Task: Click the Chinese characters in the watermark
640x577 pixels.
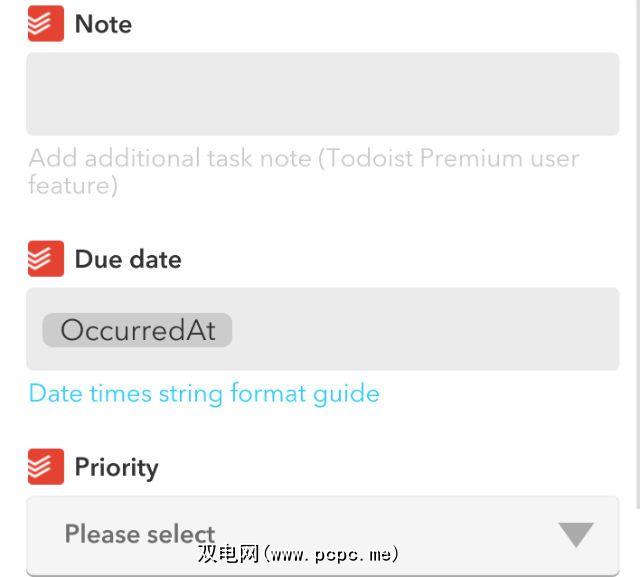Action: (x=230, y=553)
